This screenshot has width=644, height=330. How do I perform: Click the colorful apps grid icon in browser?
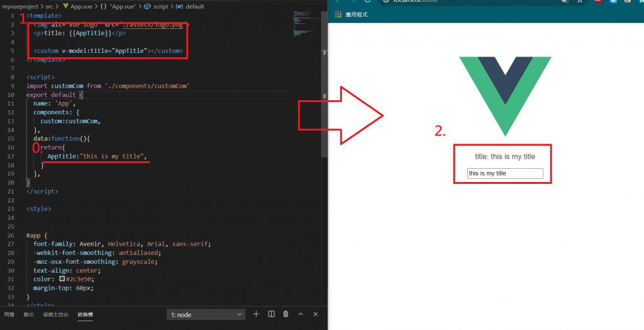click(338, 14)
